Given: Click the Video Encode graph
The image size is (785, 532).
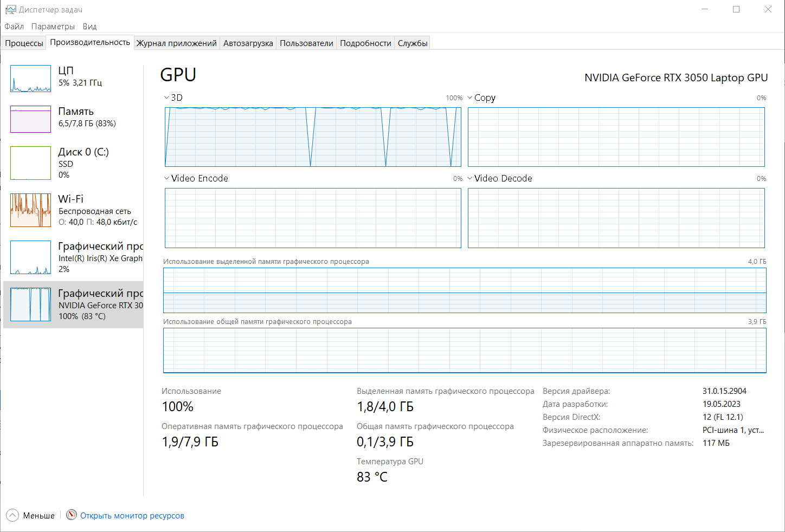Looking at the screenshot, I should tap(313, 218).
